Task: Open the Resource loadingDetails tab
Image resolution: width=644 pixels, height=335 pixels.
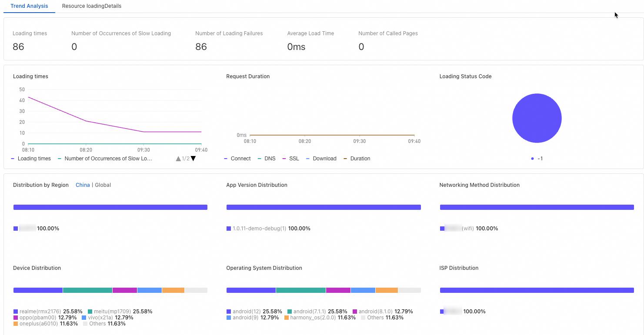Action: point(92,6)
